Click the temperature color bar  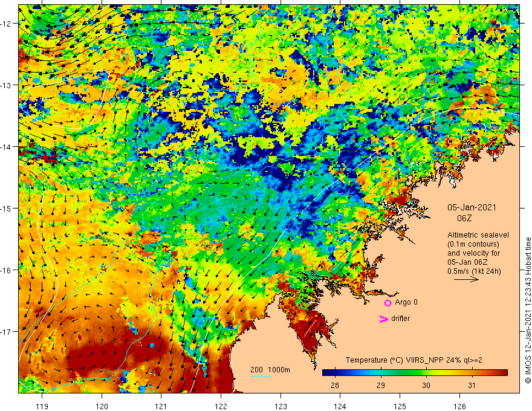(415, 373)
